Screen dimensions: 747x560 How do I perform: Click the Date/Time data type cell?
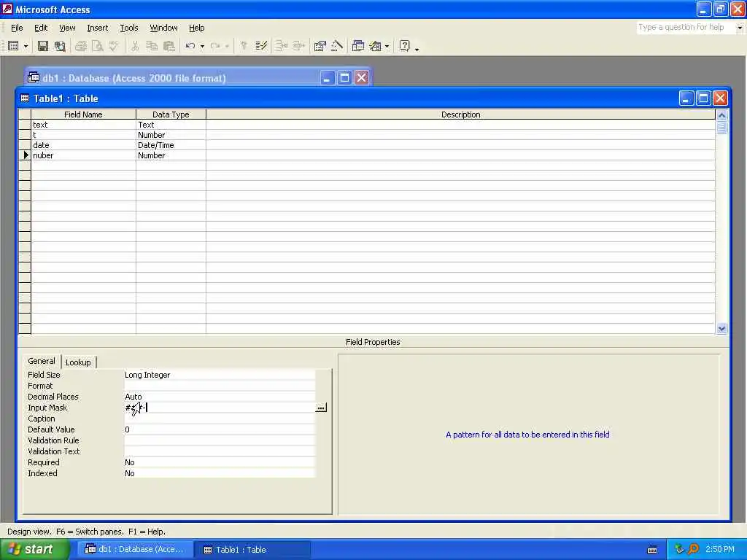(x=171, y=145)
